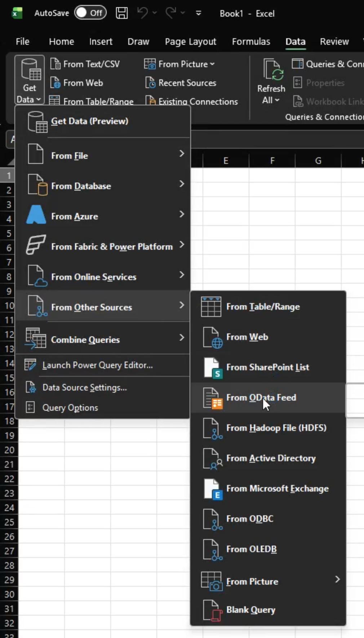This screenshot has width=364, height=638.
Task: Click the SharePoint List S icon
Action: pyautogui.click(x=213, y=368)
